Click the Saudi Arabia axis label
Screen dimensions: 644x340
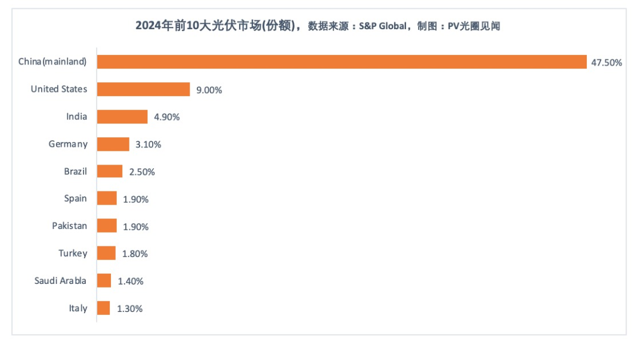60,281
